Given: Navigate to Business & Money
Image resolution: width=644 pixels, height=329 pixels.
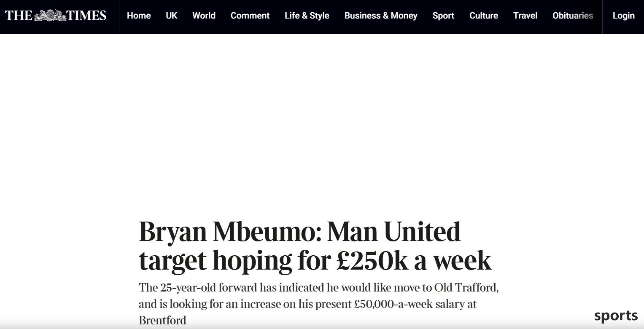Looking at the screenshot, I should (381, 16).
